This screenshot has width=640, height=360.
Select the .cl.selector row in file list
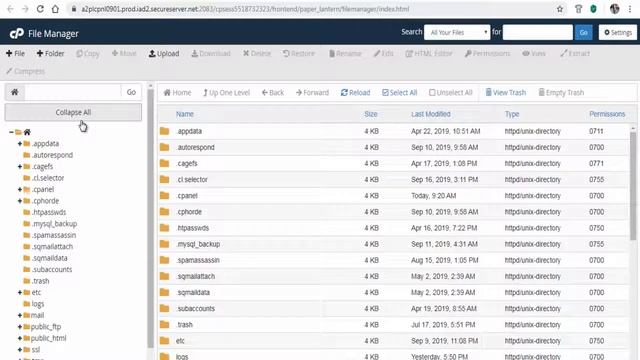pos(393,180)
